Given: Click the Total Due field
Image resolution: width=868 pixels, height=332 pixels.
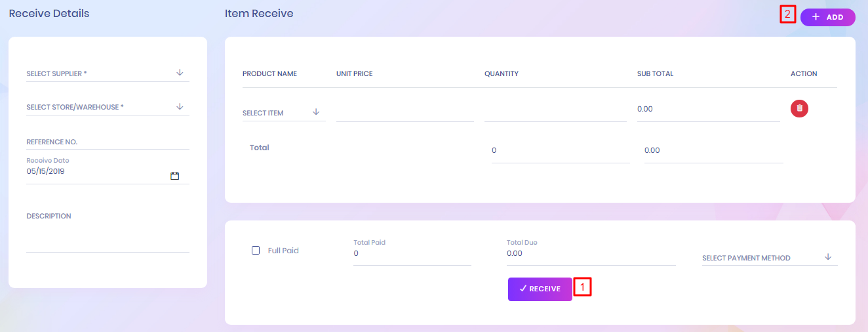Looking at the screenshot, I should (x=590, y=253).
